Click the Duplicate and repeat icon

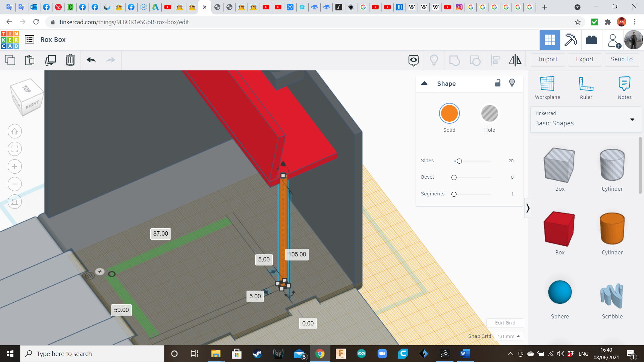[x=50, y=60]
